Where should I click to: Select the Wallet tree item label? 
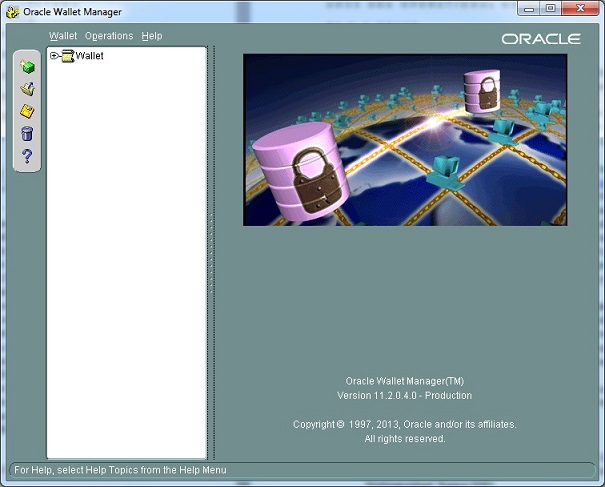[90, 56]
